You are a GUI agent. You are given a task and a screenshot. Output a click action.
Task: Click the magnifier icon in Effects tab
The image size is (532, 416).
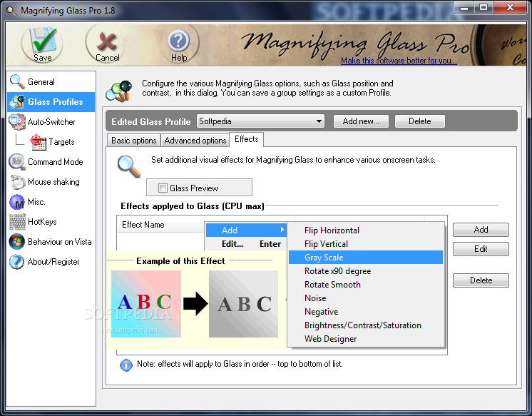coord(129,166)
